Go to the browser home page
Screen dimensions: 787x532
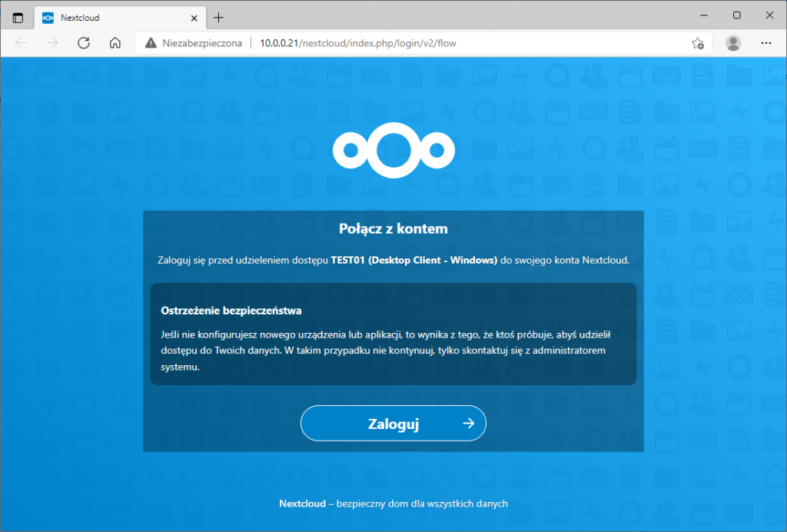tap(115, 43)
